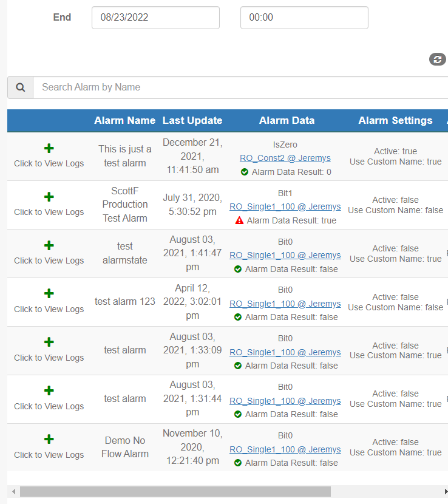
Task: Sort by Alarm Name column header
Action: (x=124, y=121)
